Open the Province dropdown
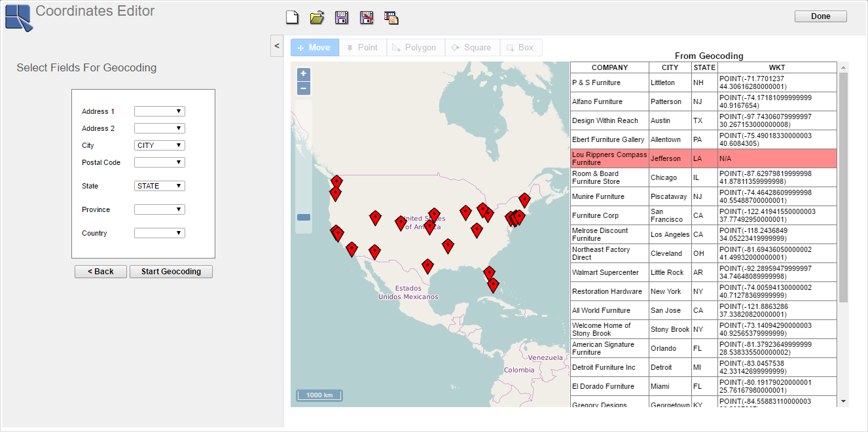Image resolution: width=868 pixels, height=432 pixels. click(160, 209)
